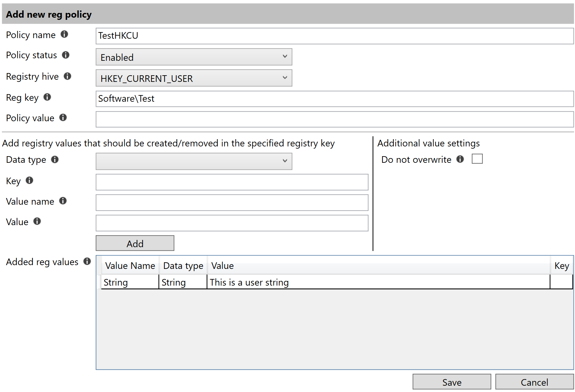
Task: Click the Data type column header
Action: click(x=183, y=266)
